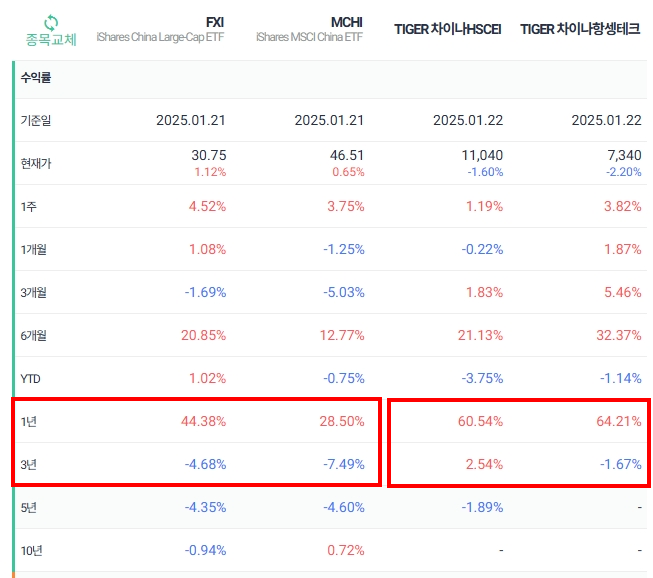Click the 기준일 row label

(x=36, y=120)
